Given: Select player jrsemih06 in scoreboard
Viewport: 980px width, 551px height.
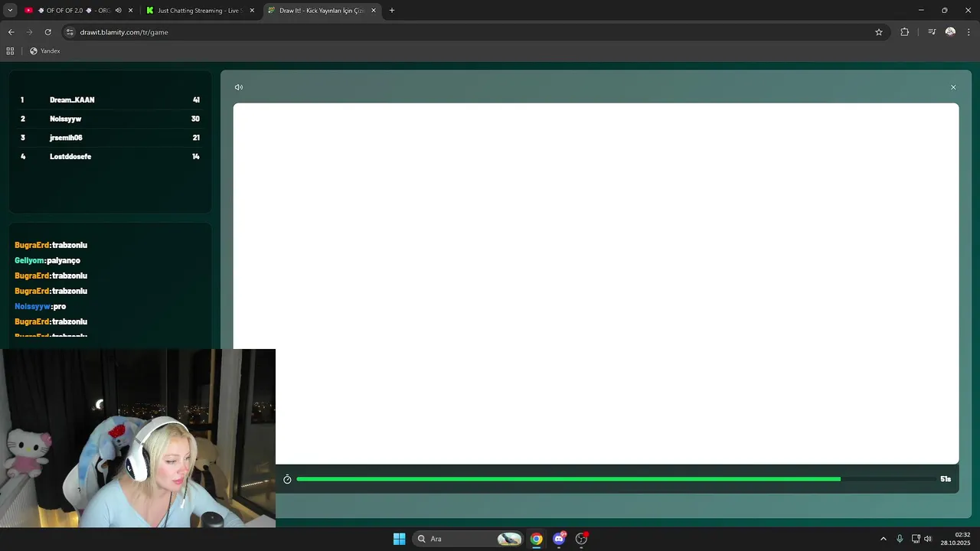Looking at the screenshot, I should pyautogui.click(x=66, y=138).
